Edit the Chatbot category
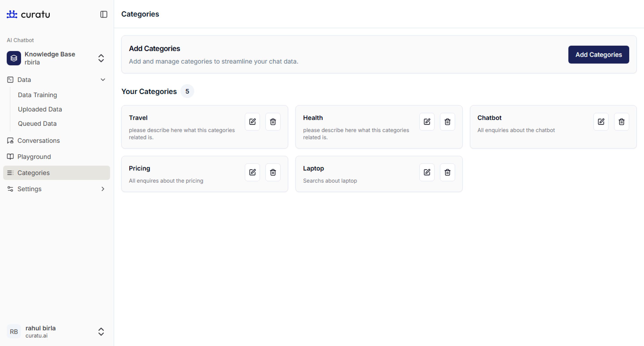 (x=601, y=122)
